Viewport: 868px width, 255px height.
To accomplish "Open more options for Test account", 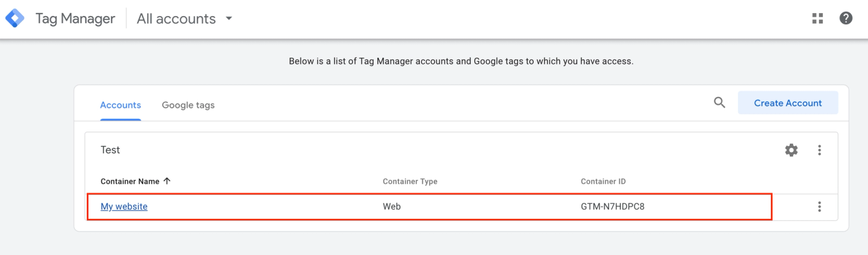I will pos(820,150).
